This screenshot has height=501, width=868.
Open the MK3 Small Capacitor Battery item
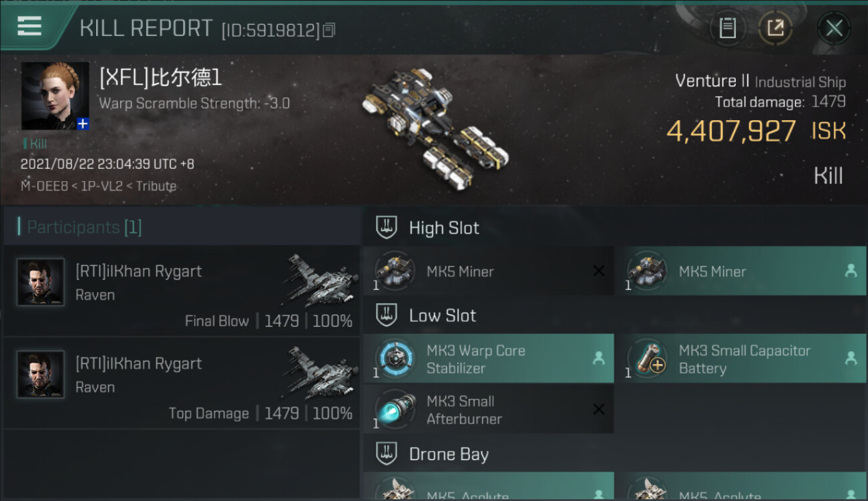(x=740, y=359)
